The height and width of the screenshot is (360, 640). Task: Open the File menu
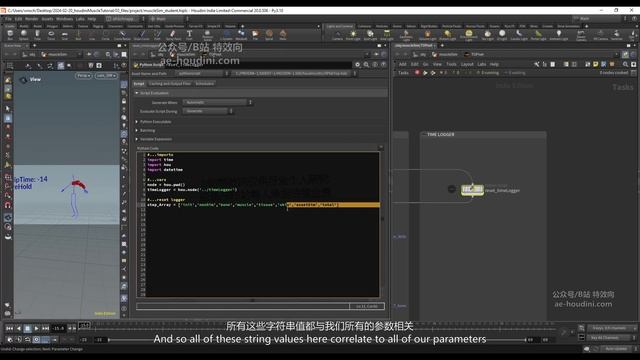[8, 19]
